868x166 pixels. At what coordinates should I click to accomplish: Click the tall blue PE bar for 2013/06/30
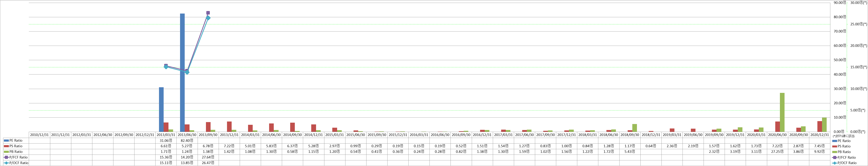coord(182,73)
